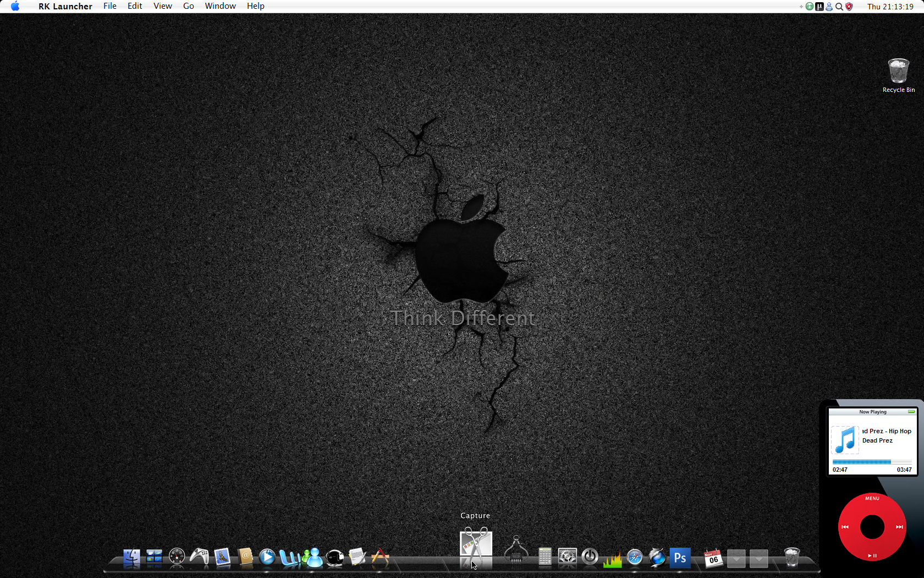Open the dock Trash bin
Viewport: 924px width, 578px height.
click(x=791, y=557)
